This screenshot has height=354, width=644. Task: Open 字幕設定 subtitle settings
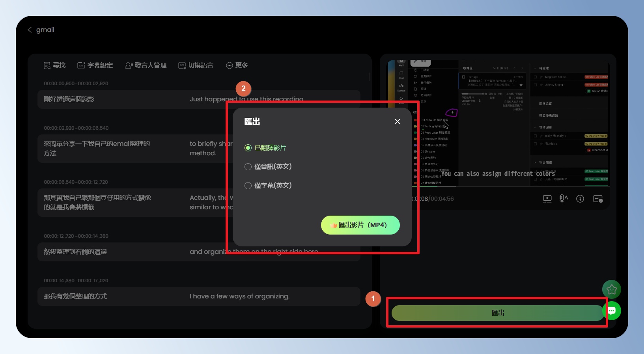point(95,65)
